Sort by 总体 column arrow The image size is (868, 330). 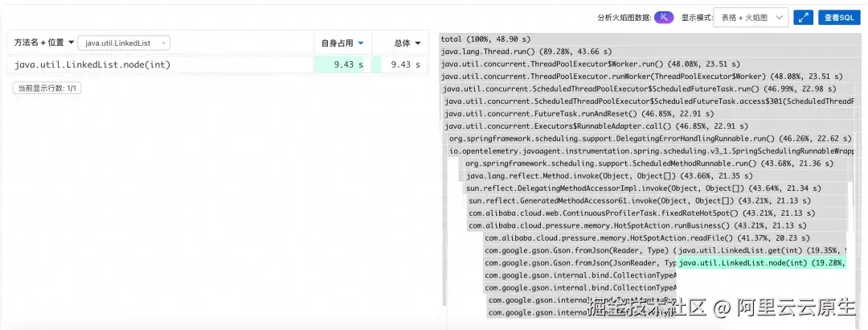click(x=418, y=43)
